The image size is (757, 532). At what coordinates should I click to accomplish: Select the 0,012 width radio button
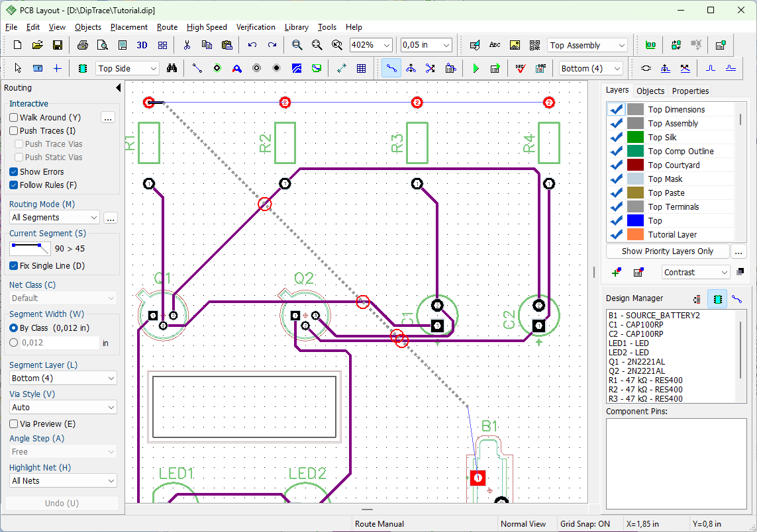click(13, 343)
